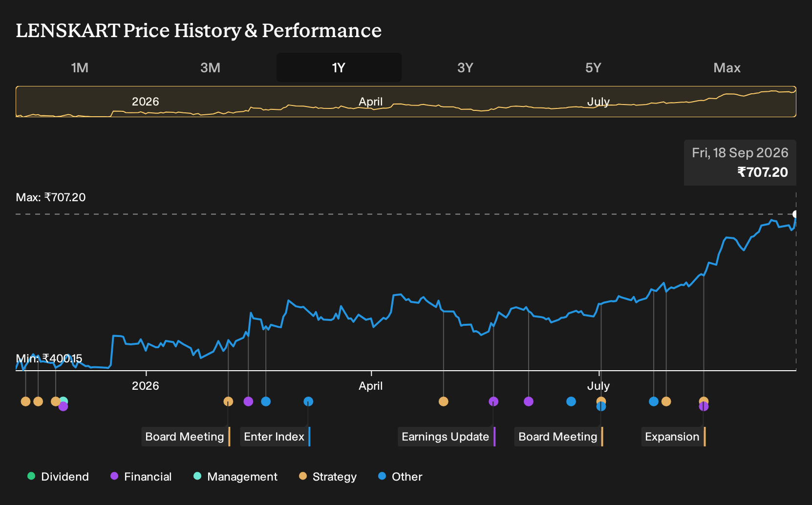Select purple marker just right of Earnings Update marker
Viewport: 812px width, 505px height.
(x=529, y=401)
